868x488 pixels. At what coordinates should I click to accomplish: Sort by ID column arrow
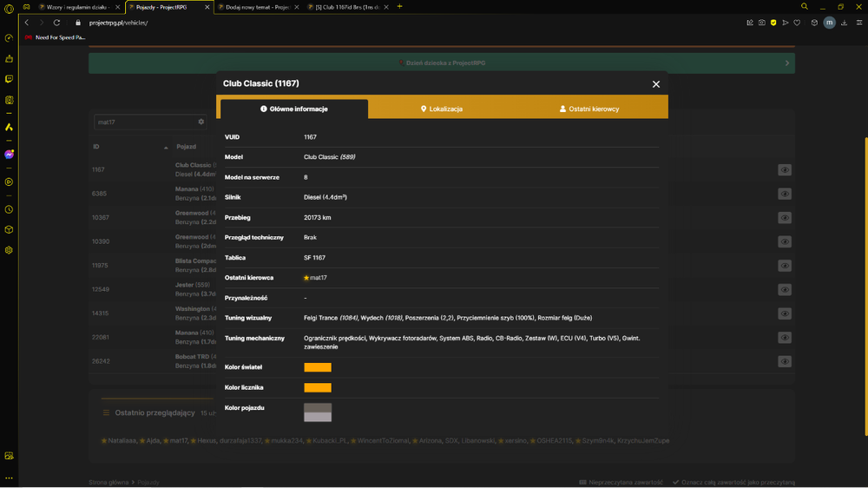(166, 148)
